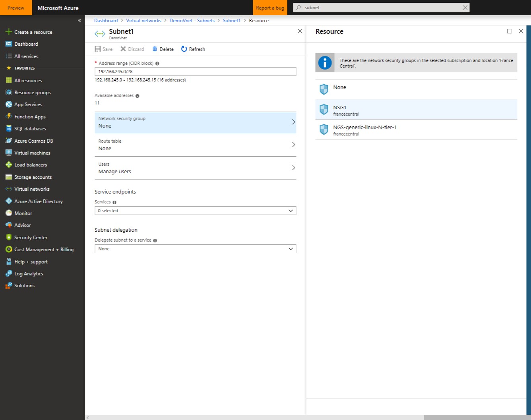This screenshot has width=531, height=420.
Task: Clear the search box with X
Action: pyautogui.click(x=465, y=8)
